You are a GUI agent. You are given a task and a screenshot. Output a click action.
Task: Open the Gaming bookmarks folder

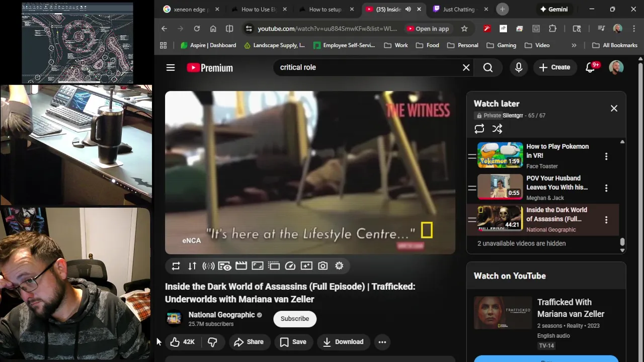click(x=501, y=45)
